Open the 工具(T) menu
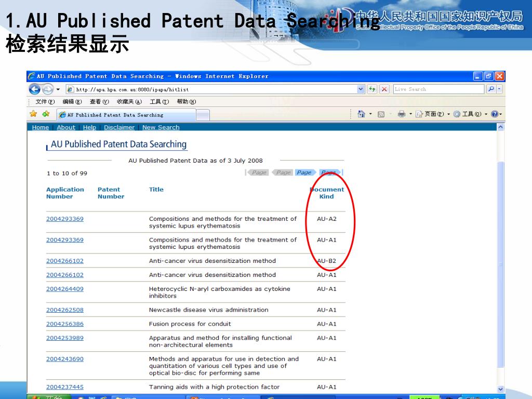Image resolution: width=532 pixels, height=399 pixels. (x=159, y=101)
